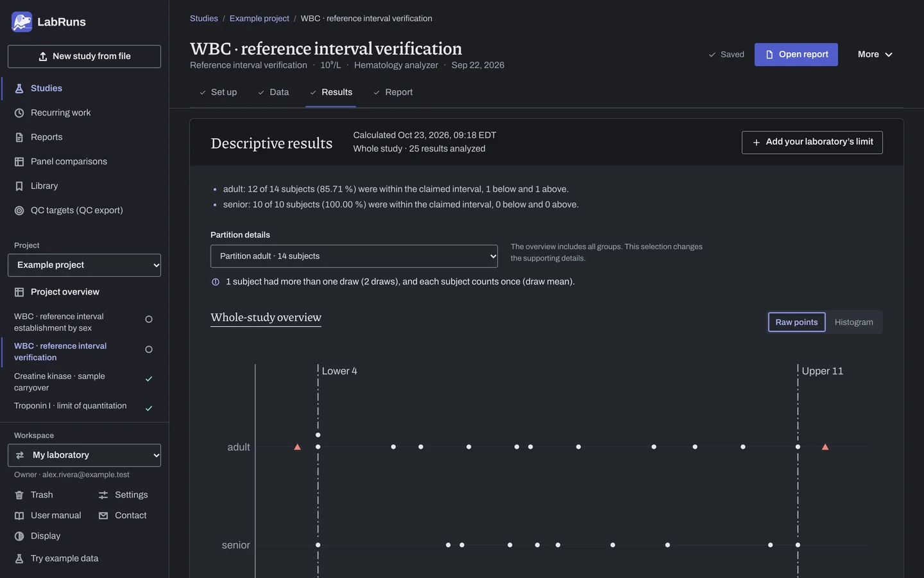
Task: Follow the Studies breadcrumb link
Action: [x=204, y=19]
